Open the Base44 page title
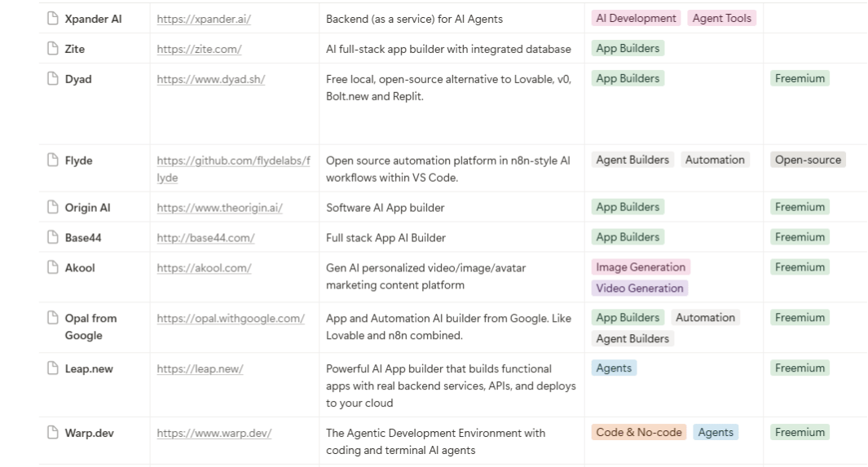Viewport: 868px width, 467px height. tap(83, 237)
